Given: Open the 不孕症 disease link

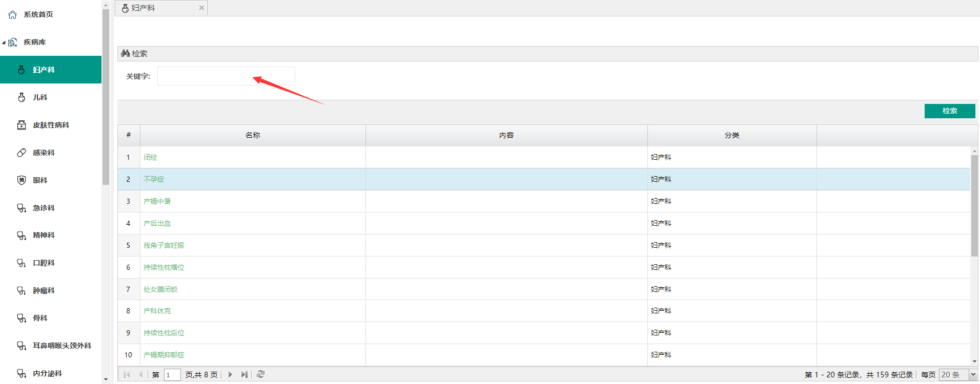Looking at the screenshot, I should tap(154, 179).
